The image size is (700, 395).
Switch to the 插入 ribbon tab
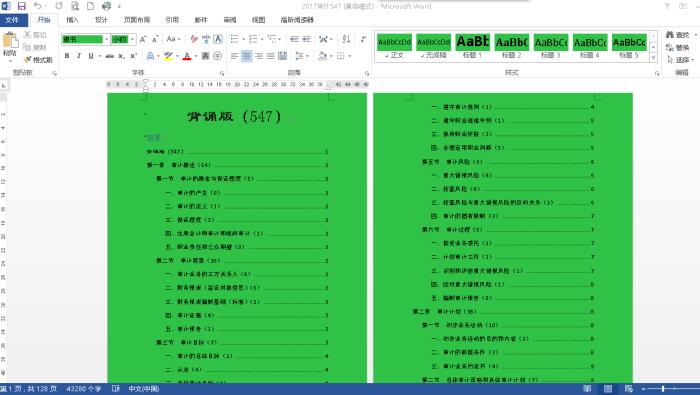[x=72, y=20]
